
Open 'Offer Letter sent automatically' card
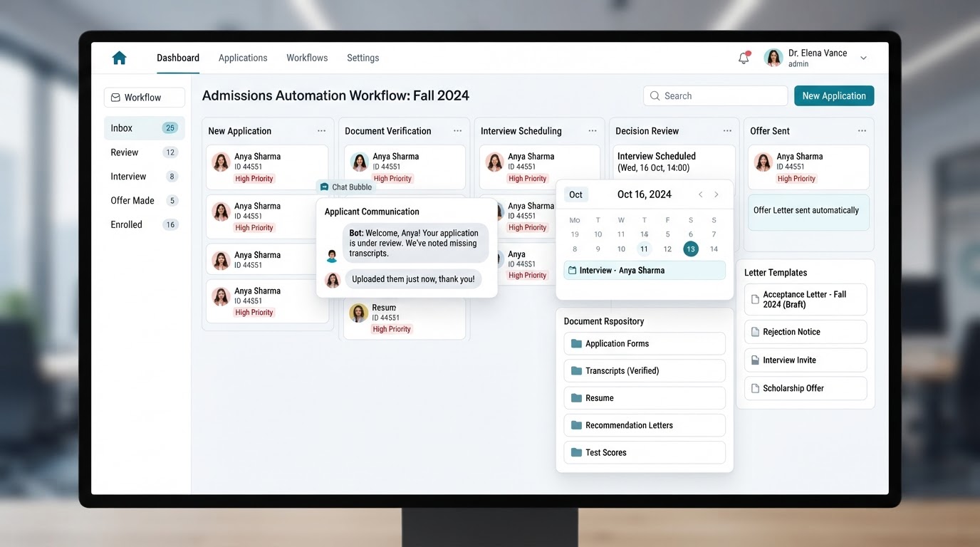[x=808, y=212]
